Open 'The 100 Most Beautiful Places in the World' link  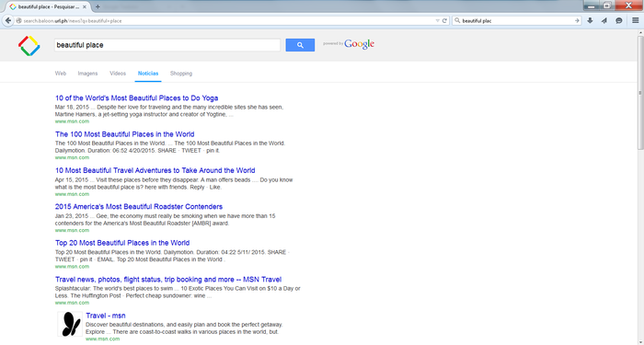tap(125, 134)
